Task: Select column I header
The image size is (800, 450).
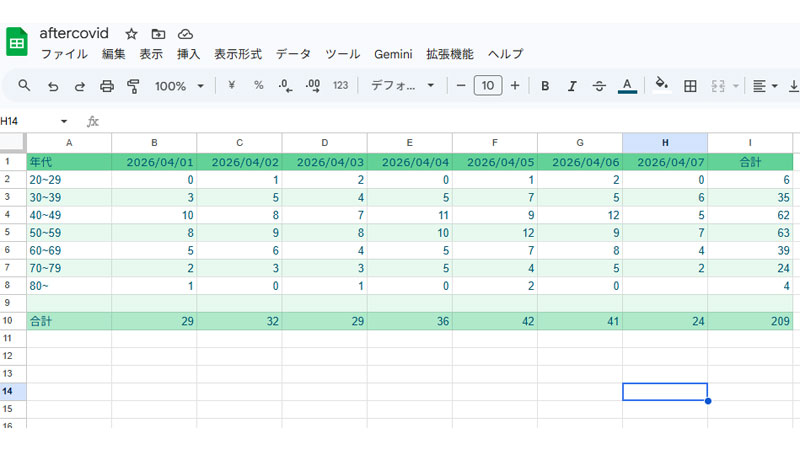Action: click(x=750, y=143)
